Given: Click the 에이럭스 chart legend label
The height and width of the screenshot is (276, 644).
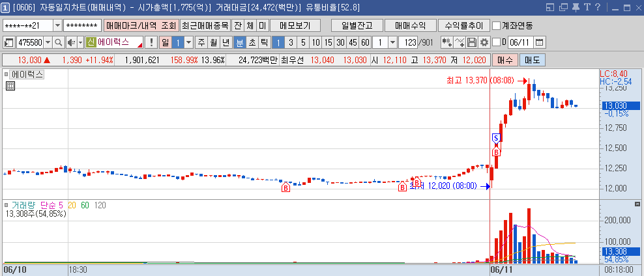Looking at the screenshot, I should click(27, 75).
